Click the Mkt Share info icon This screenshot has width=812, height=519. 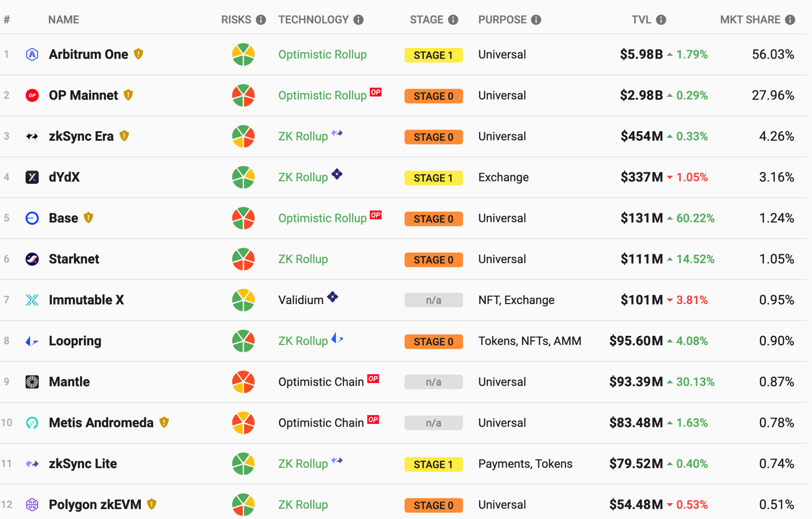[x=790, y=20]
